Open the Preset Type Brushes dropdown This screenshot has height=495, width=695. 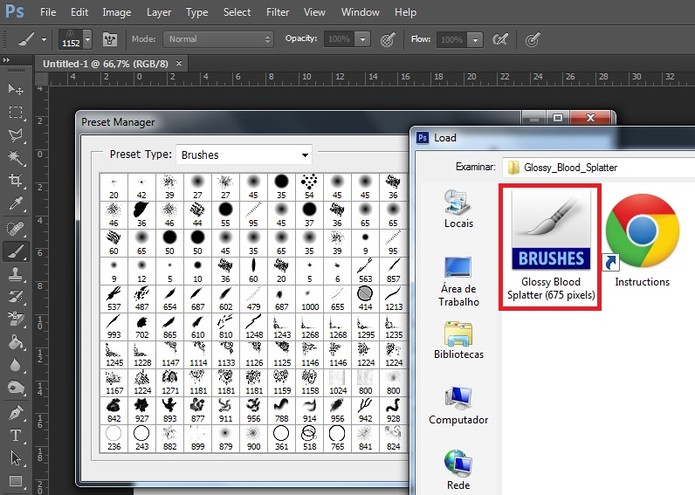[x=244, y=155]
